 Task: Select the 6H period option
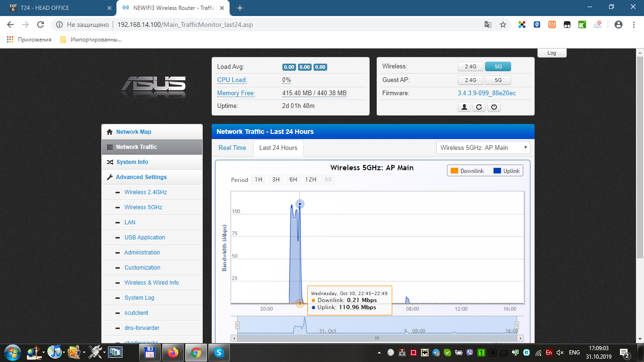pyautogui.click(x=293, y=180)
